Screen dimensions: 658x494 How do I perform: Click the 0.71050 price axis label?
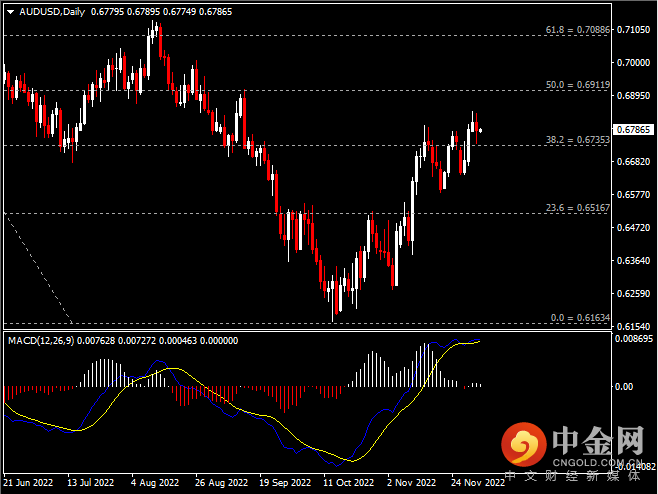point(633,29)
